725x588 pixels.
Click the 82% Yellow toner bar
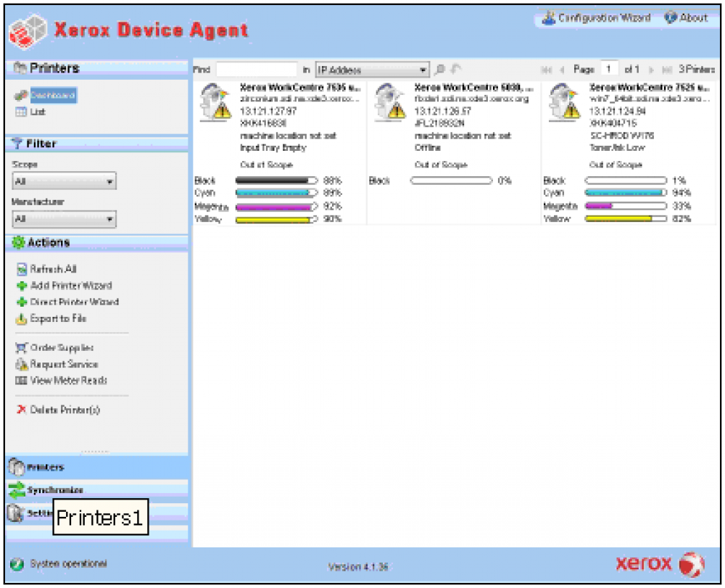tap(626, 219)
